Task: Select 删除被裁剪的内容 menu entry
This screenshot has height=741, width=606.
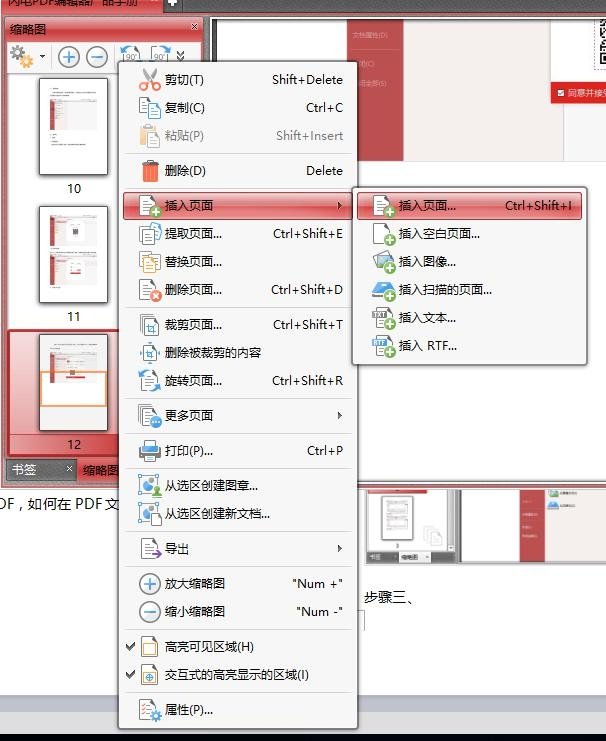Action: click(239, 353)
